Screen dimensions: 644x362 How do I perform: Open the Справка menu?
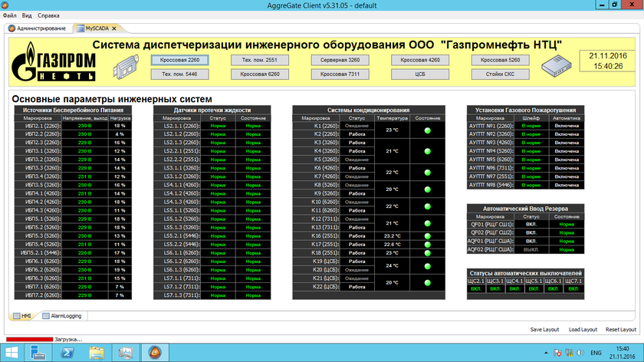coord(48,15)
